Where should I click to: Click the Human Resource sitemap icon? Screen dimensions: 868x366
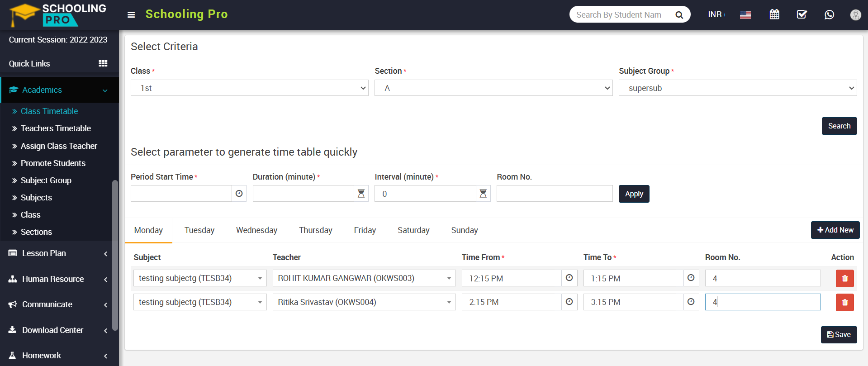[x=13, y=279]
